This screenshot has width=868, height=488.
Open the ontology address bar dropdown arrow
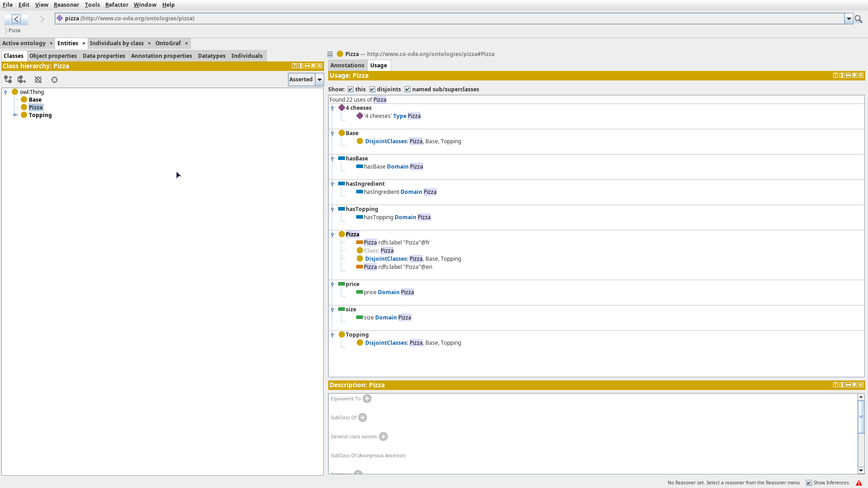849,19
